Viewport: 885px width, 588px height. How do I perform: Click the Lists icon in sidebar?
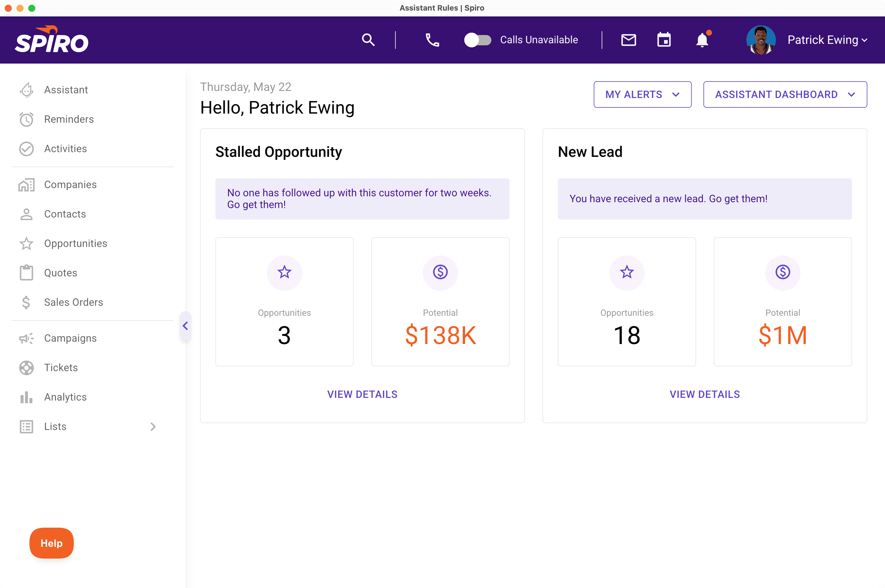tap(26, 427)
